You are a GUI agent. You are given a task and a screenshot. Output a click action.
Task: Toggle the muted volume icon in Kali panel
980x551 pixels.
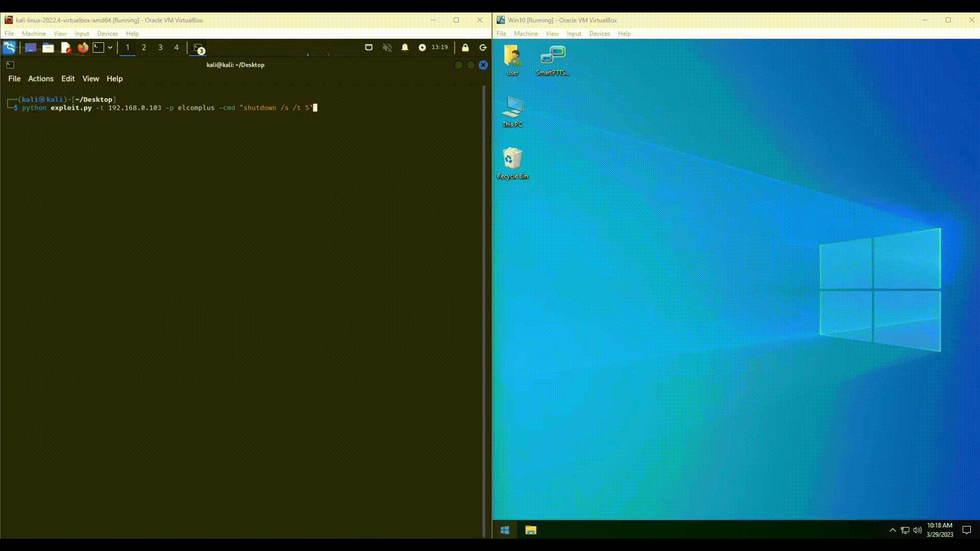pyautogui.click(x=387, y=47)
